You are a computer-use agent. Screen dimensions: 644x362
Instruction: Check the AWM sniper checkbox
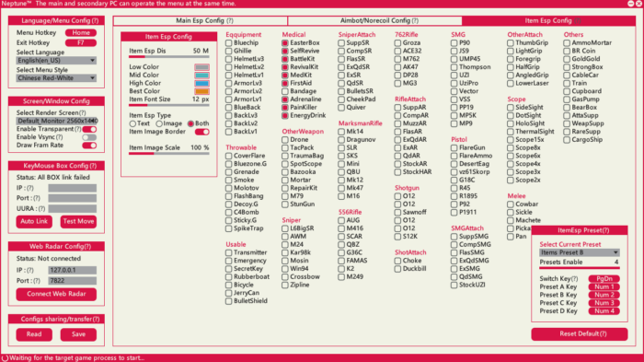[x=284, y=236]
